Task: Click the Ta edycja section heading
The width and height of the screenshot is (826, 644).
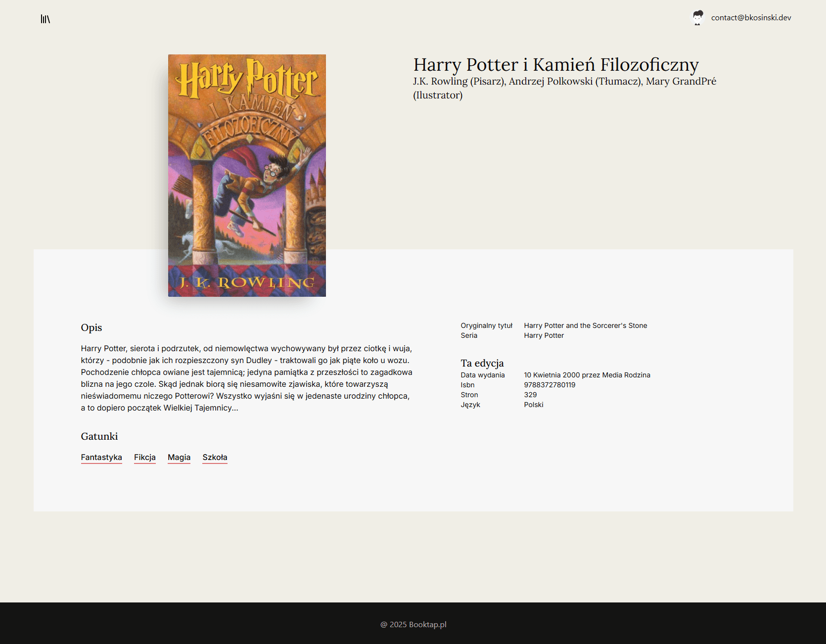Action: click(482, 363)
